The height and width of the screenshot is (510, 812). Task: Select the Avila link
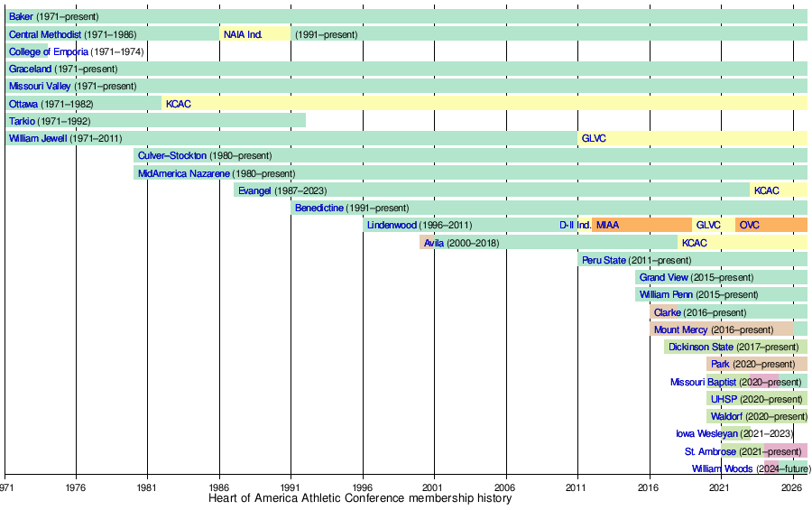click(x=434, y=243)
